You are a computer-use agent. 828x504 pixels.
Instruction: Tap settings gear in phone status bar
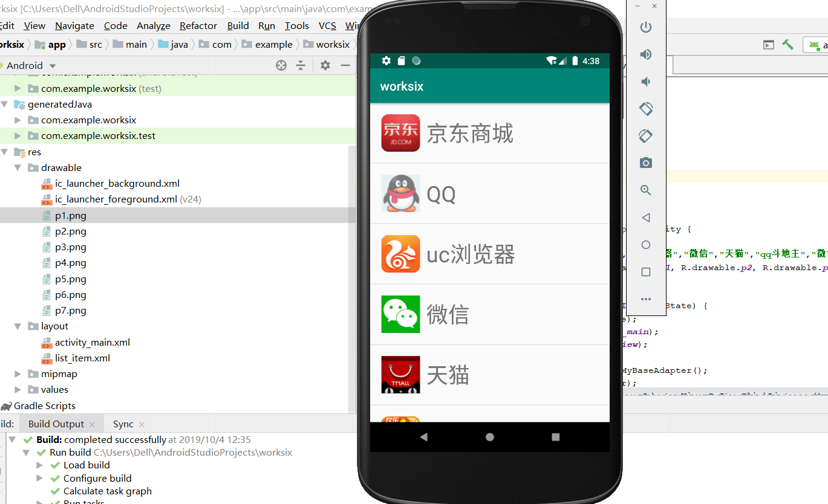386,60
